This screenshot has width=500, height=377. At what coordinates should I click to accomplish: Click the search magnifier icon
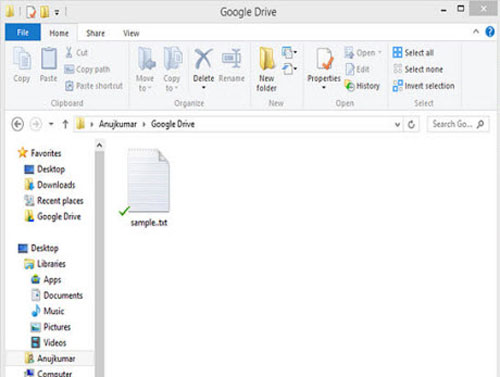click(x=480, y=124)
